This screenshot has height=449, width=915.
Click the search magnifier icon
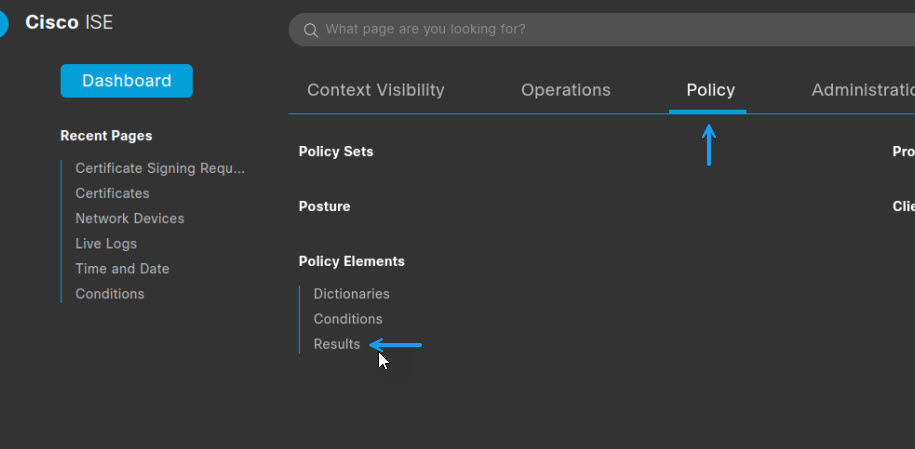click(x=311, y=30)
